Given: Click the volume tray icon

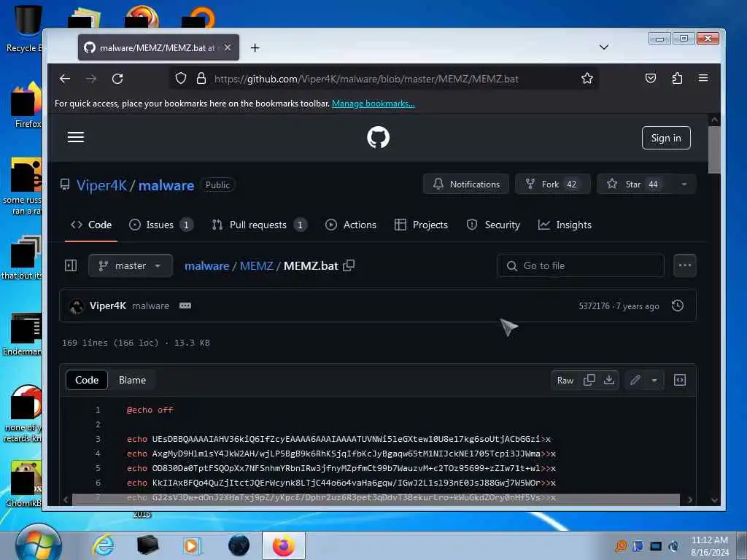Looking at the screenshot, I should (x=673, y=546).
